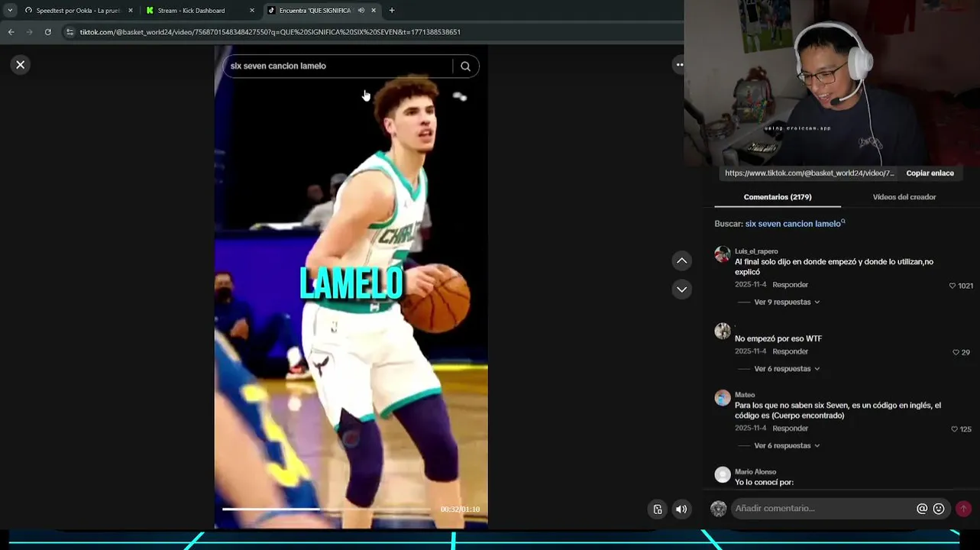
Task: Expand 'Ver 9 respuestas' replies
Action: pyautogui.click(x=787, y=302)
